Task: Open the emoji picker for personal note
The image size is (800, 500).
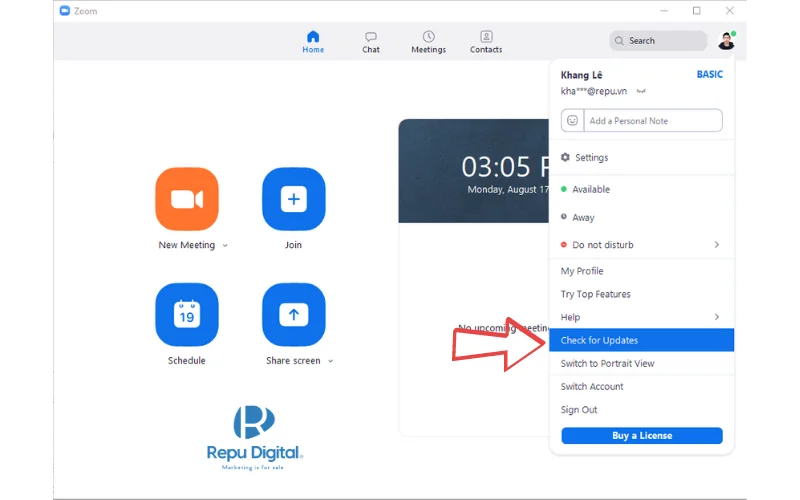Action: point(572,120)
